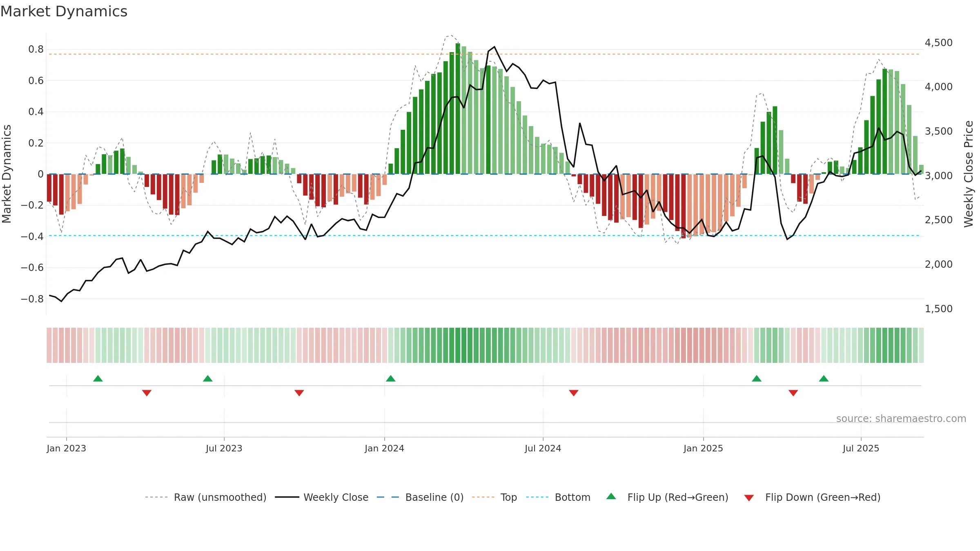Click the '3,000' right axis tick label
The image size is (980, 551).
pyautogui.click(x=939, y=176)
